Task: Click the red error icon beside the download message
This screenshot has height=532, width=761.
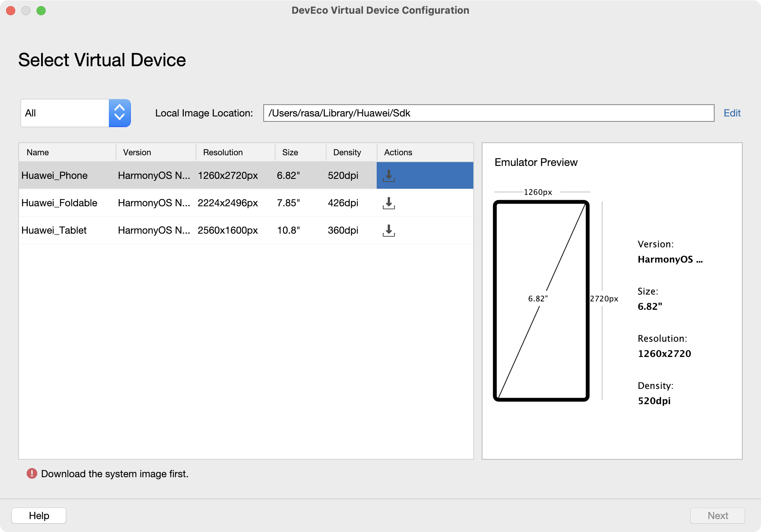Action: click(32, 473)
